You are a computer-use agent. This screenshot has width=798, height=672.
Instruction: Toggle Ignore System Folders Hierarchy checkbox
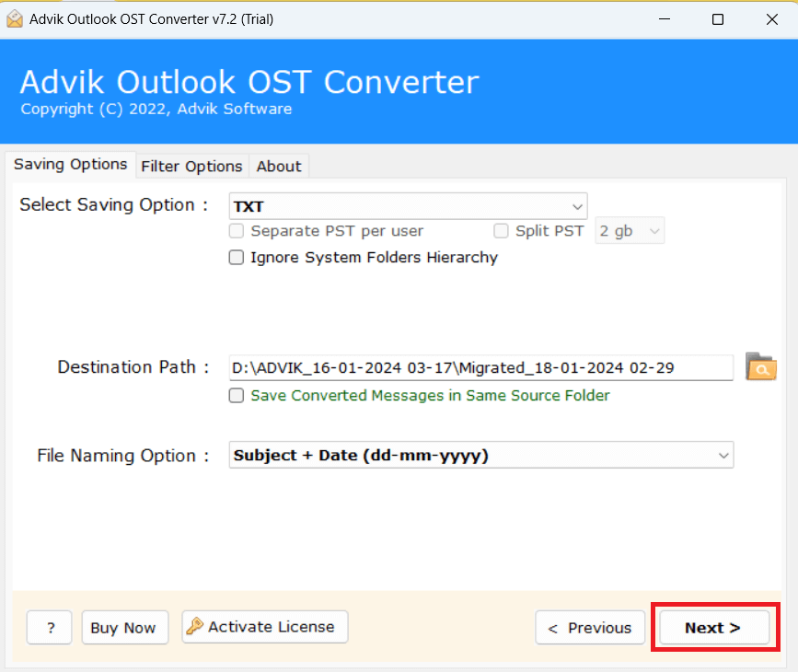237,257
